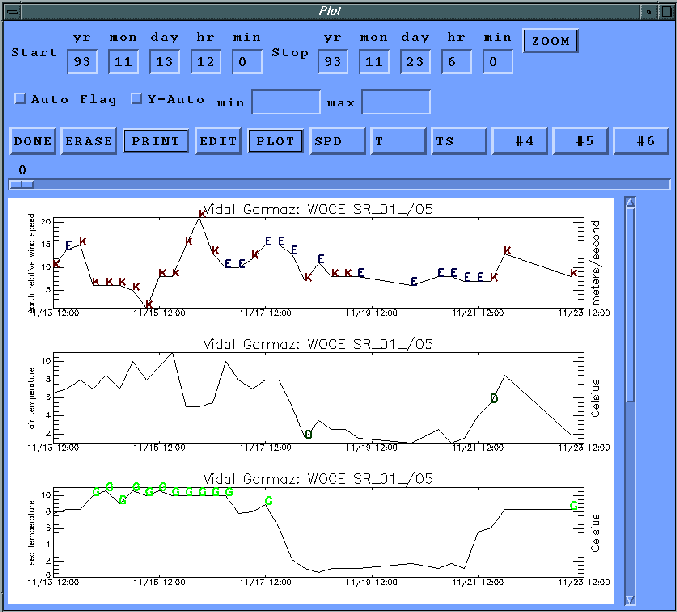Open EDIT mode button
Viewport: 677px width, 612px height.
tap(218, 141)
